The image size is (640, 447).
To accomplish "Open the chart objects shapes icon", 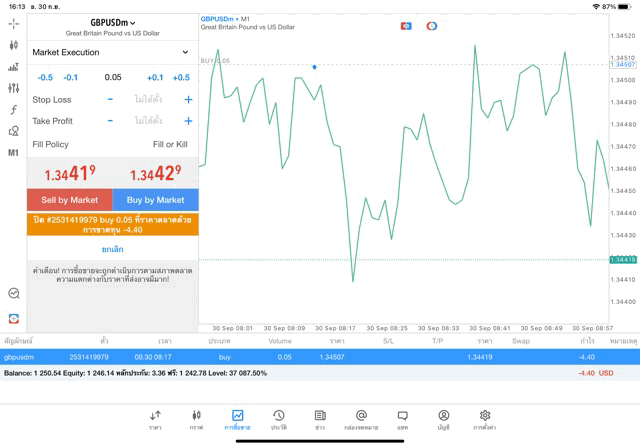I will click(13, 131).
